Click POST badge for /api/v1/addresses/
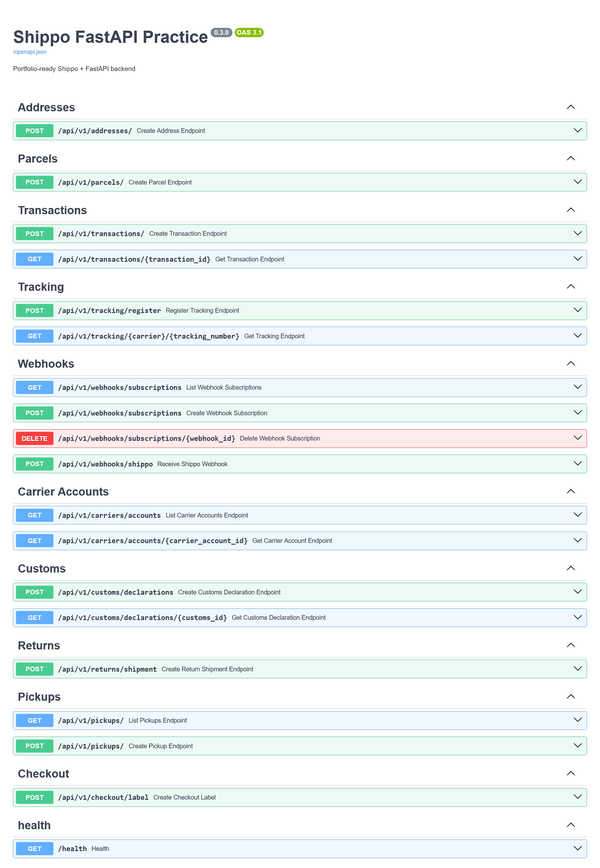Viewport: 600px width, 868px height. pos(35,131)
